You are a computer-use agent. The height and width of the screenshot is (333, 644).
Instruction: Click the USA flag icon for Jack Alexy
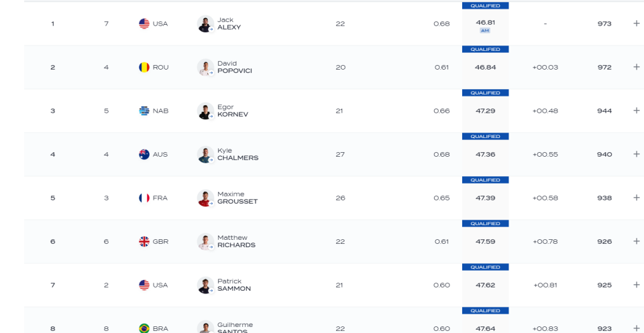[144, 24]
